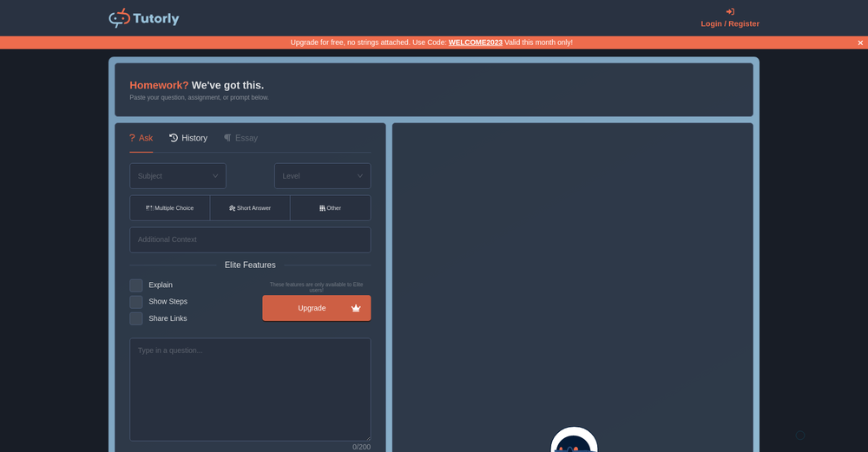Click the Essay paragraph icon
The image size is (868, 452).
(x=227, y=138)
